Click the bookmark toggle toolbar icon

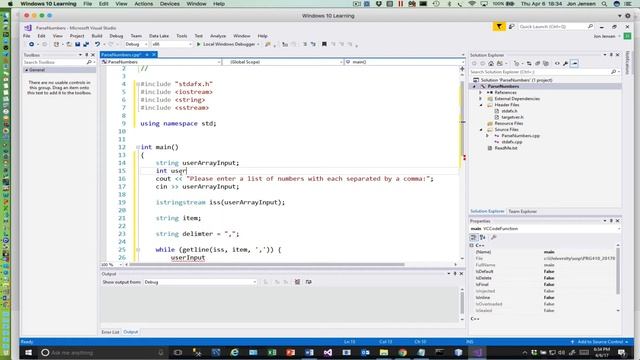(x=324, y=44)
